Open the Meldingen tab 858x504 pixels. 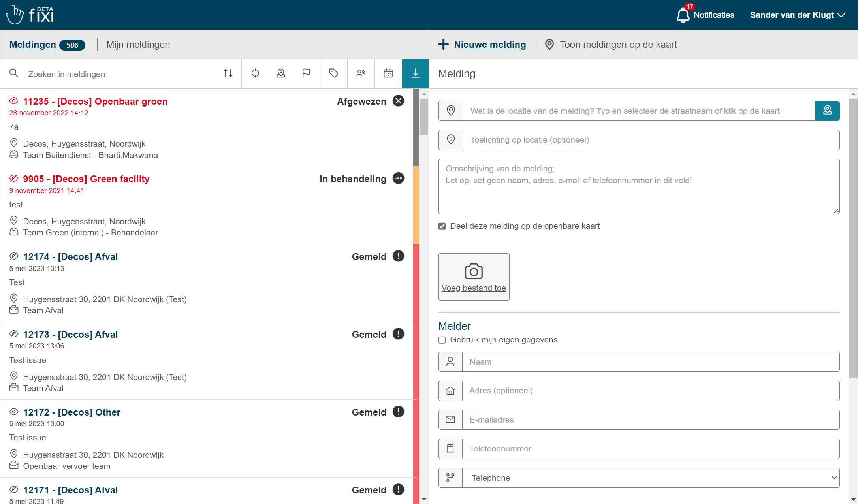32,45
